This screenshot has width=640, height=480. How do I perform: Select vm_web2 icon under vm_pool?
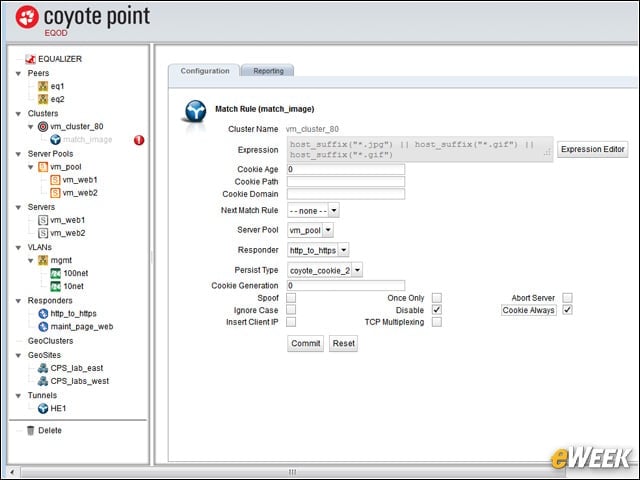tap(55, 193)
